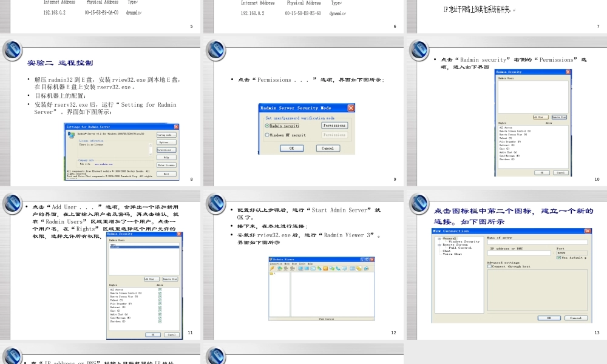Click the Send Message bubble icon on toolbar
Image resolution: width=607 pixels, height=364 pixels.
345,268
